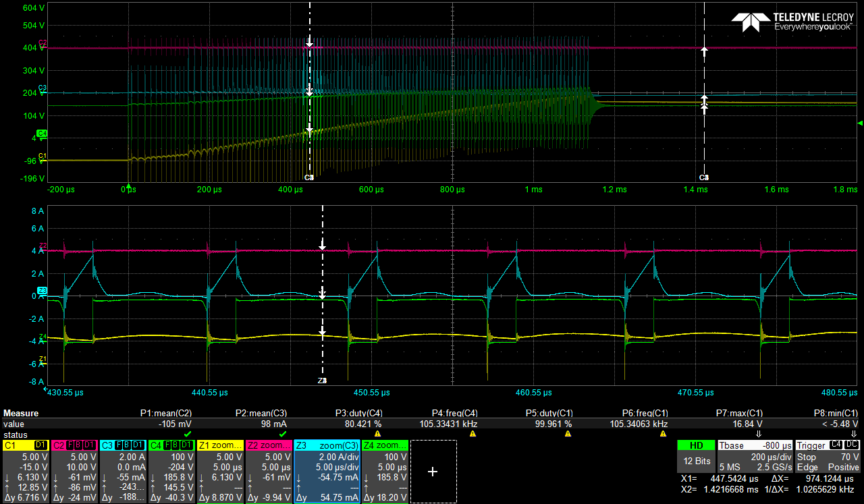Click the C3 trace marker left of upper grid
Viewport: 864px width, 504px height.
point(43,88)
